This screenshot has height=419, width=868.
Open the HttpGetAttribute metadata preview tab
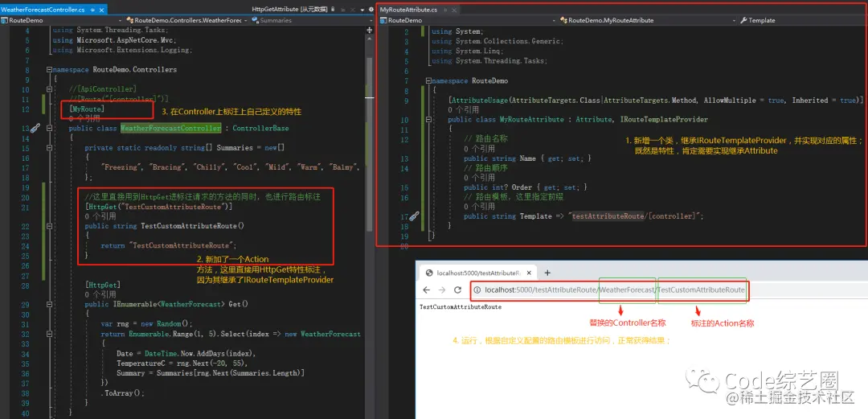click(x=289, y=10)
